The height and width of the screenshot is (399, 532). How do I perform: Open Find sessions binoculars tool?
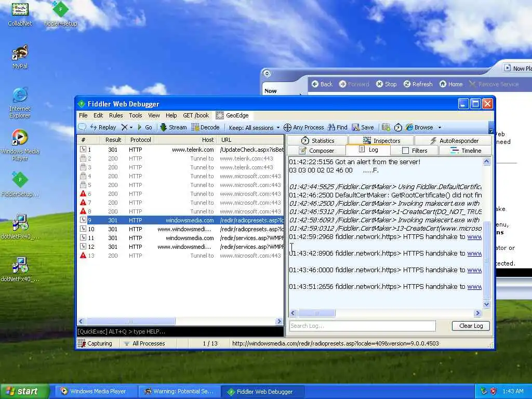pyautogui.click(x=338, y=127)
